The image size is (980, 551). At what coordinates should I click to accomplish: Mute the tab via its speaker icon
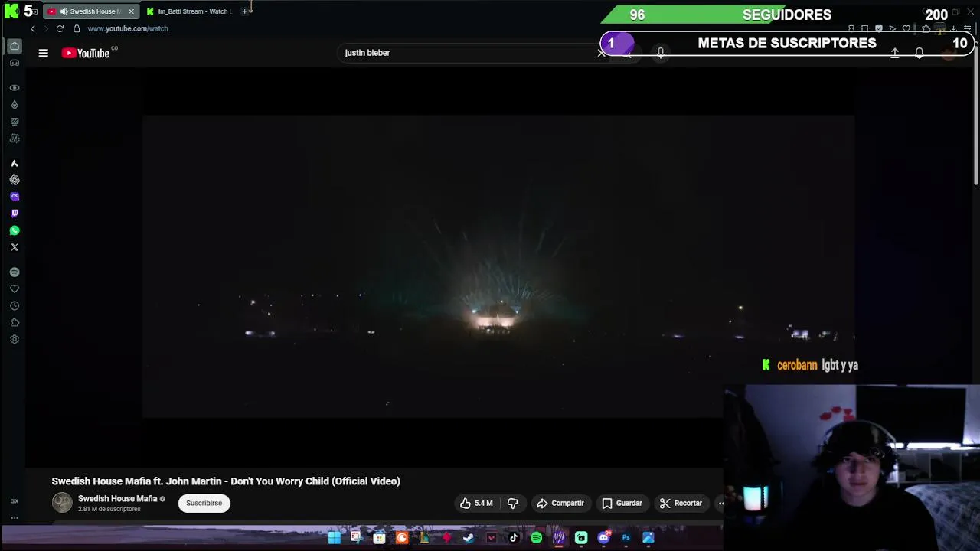click(x=64, y=11)
